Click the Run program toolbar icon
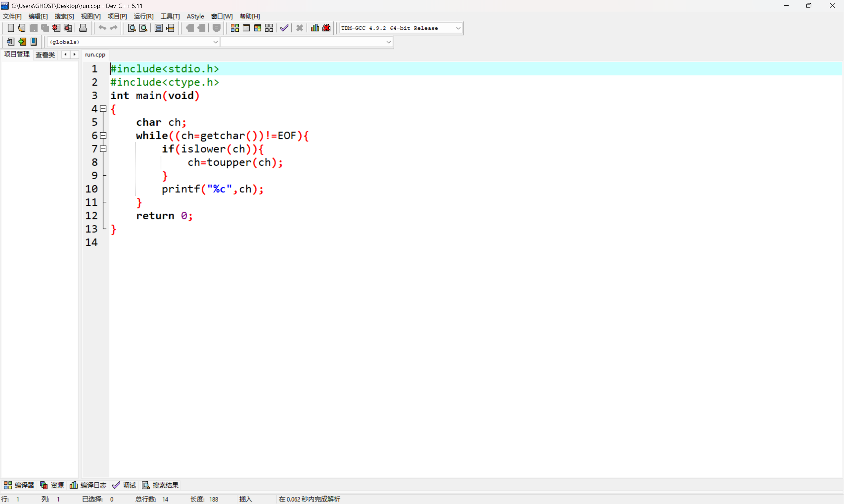Image resolution: width=844 pixels, height=504 pixels. tap(246, 28)
